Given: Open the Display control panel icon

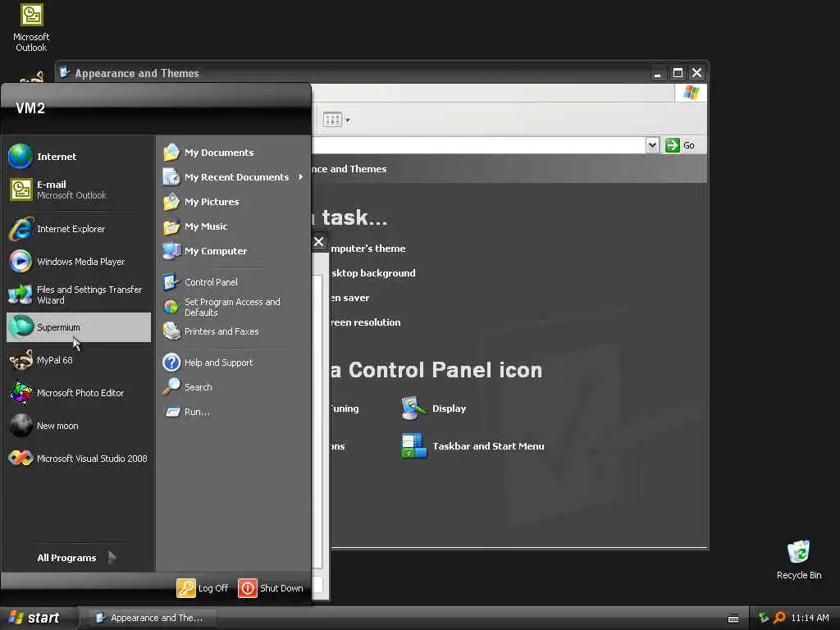Looking at the screenshot, I should (434, 409).
